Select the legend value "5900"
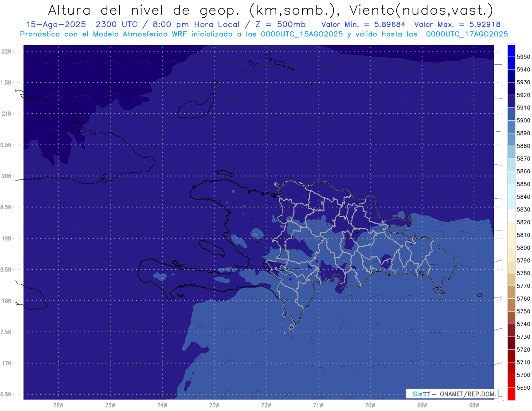532x411 pixels. tap(523, 121)
